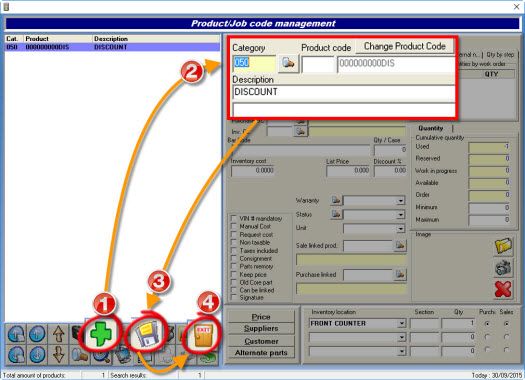The image size is (525, 380).
Task: Click the Inventory cost field
Action: click(253, 171)
